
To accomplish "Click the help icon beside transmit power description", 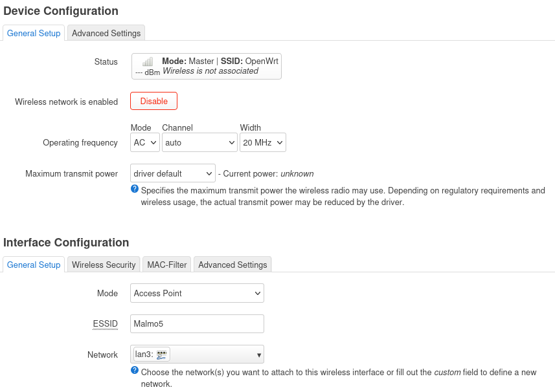I will tap(135, 189).
